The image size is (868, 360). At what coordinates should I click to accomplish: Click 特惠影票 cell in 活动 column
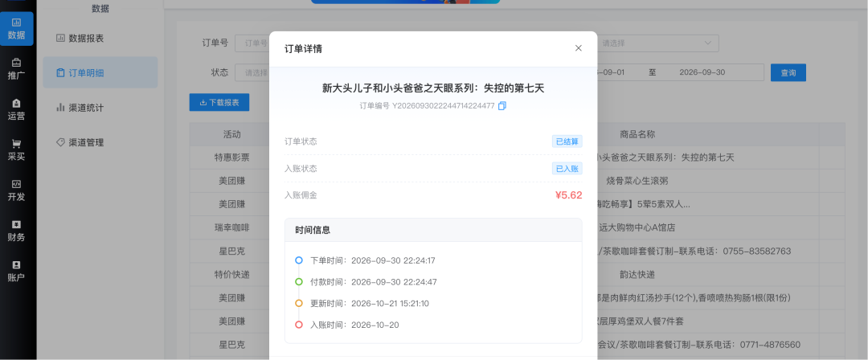232,157
